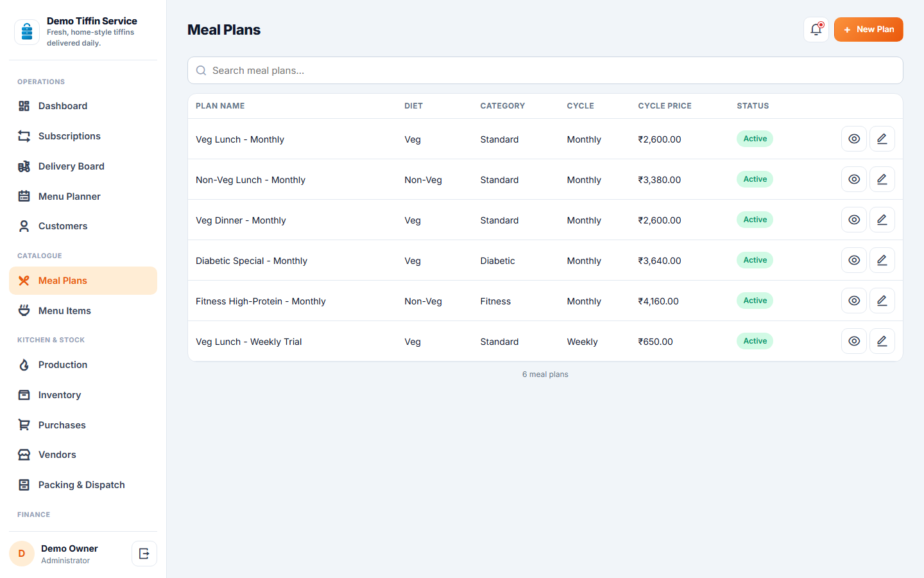924x578 pixels.
Task: Open Packing & Dispatch
Action: tap(83, 485)
